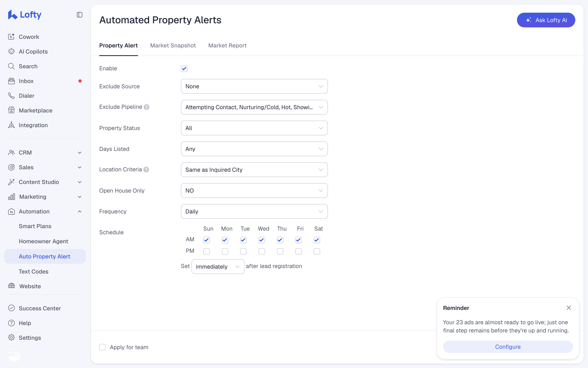Viewport: 588px width, 368px height.
Task: Open the Exclude Source dropdown
Action: coord(254,86)
